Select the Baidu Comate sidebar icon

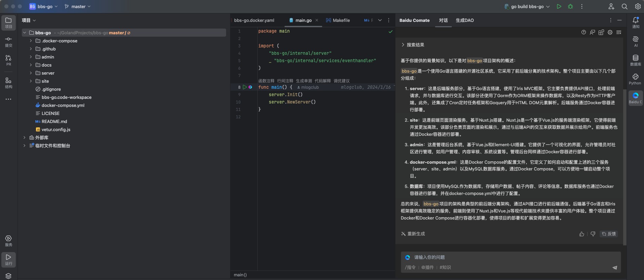point(636,98)
